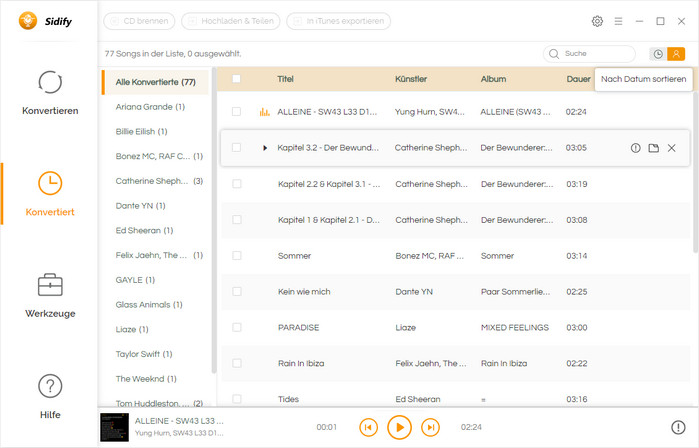Viewport: 699px width, 448px height.
Task: Click the Tides song title
Action: [x=288, y=399]
